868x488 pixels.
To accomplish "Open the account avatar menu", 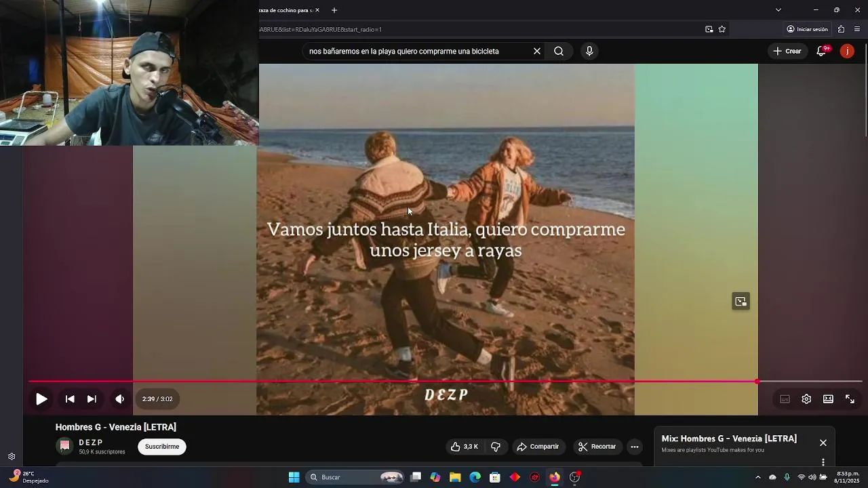I will coord(847,51).
